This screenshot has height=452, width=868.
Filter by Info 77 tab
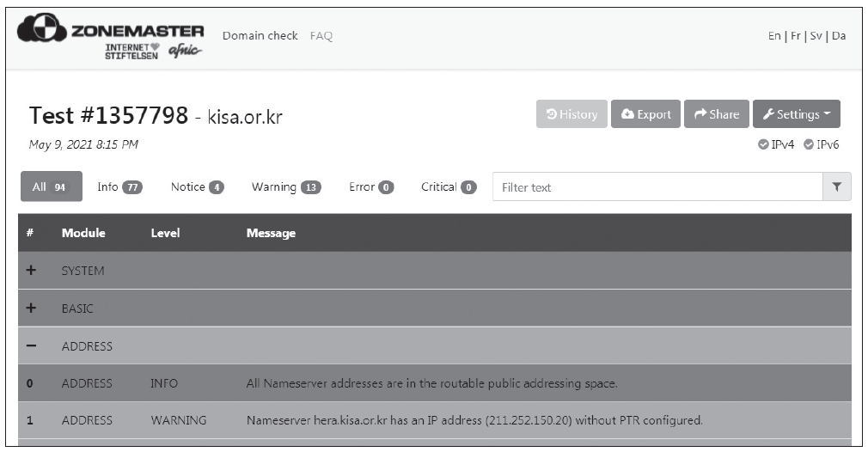coord(119,187)
